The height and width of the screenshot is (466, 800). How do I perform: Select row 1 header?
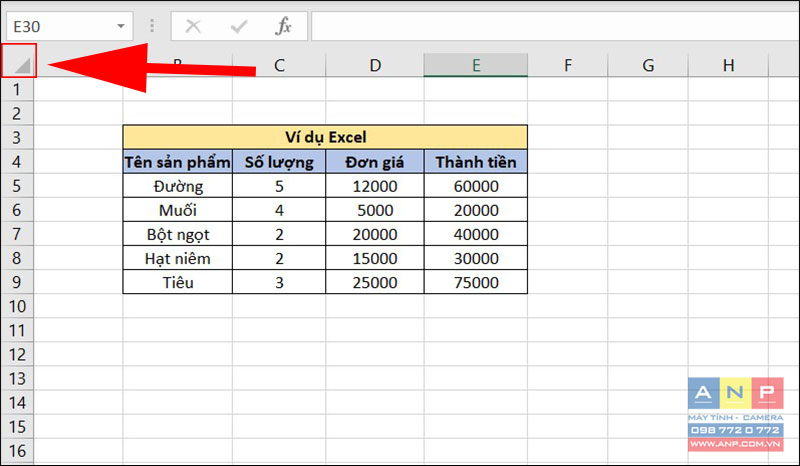pos(17,89)
